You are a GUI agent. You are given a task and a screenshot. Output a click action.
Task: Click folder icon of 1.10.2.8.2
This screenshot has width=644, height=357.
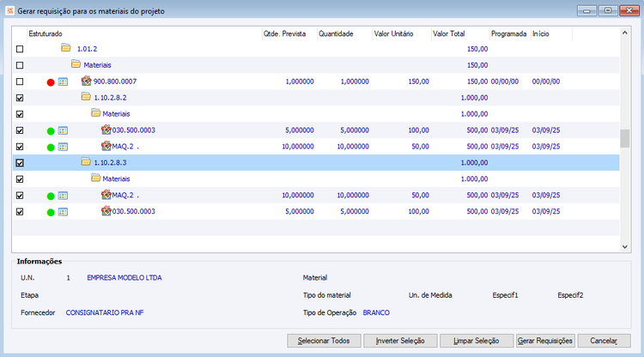coord(86,97)
